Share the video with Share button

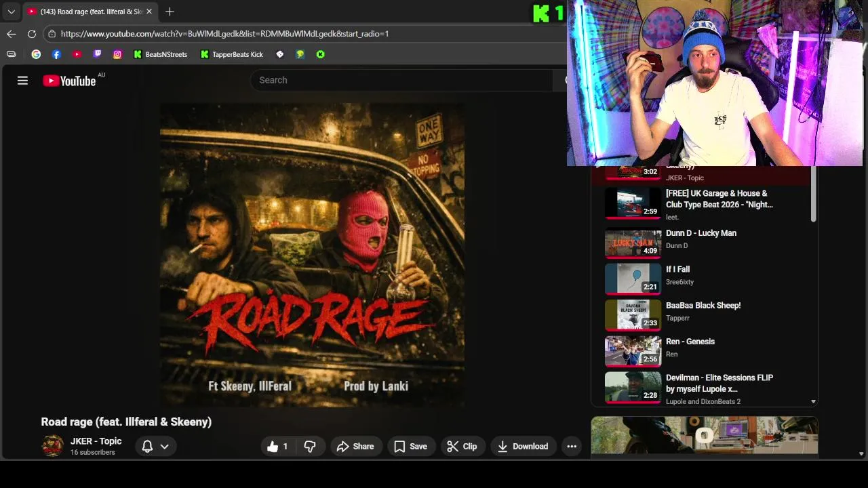point(355,446)
